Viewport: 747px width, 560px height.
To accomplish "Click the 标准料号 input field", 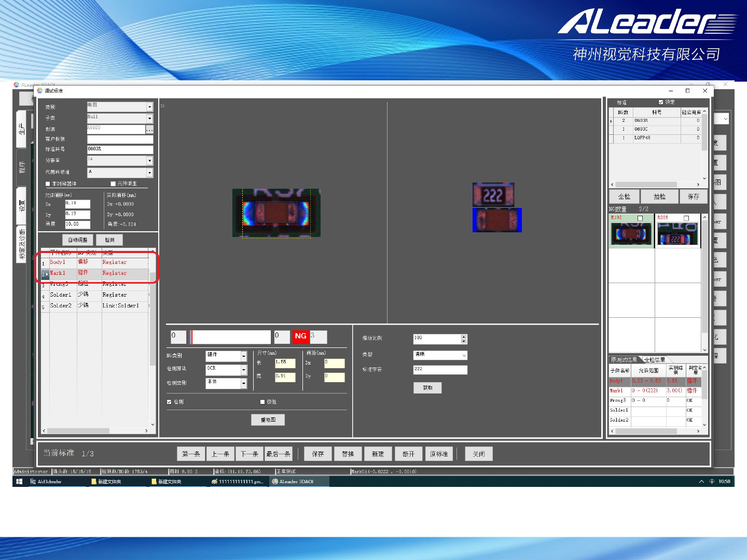I will pos(120,149).
